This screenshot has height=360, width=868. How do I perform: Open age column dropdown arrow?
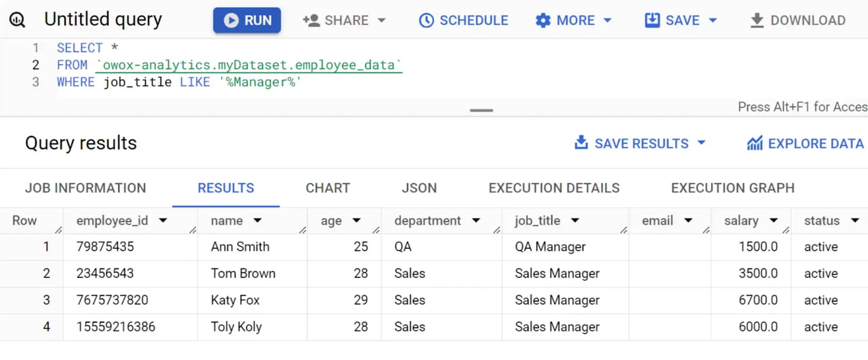point(356,221)
